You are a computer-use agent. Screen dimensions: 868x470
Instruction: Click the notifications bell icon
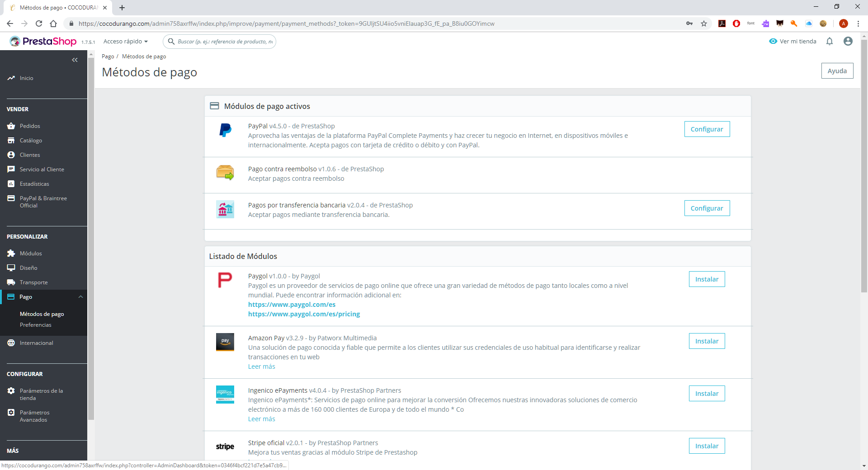tap(830, 42)
